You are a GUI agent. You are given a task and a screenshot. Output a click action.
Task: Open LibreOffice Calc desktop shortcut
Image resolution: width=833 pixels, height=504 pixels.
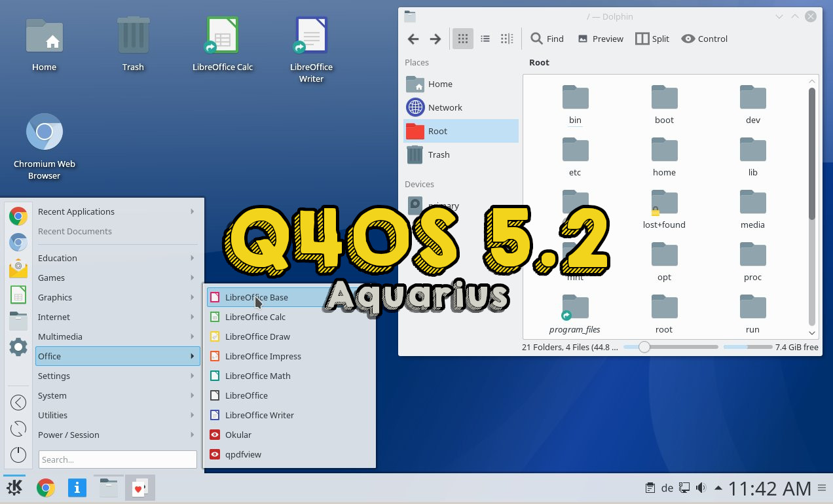pyautogui.click(x=223, y=45)
